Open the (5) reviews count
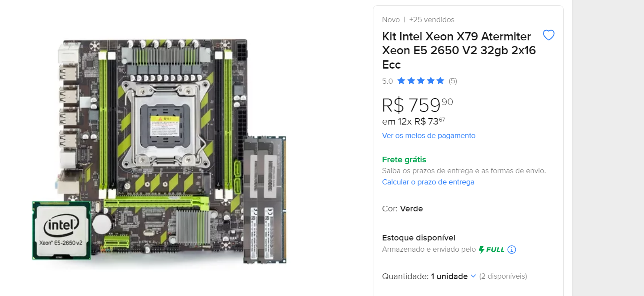Image resolution: width=644 pixels, height=296 pixels. (x=453, y=81)
